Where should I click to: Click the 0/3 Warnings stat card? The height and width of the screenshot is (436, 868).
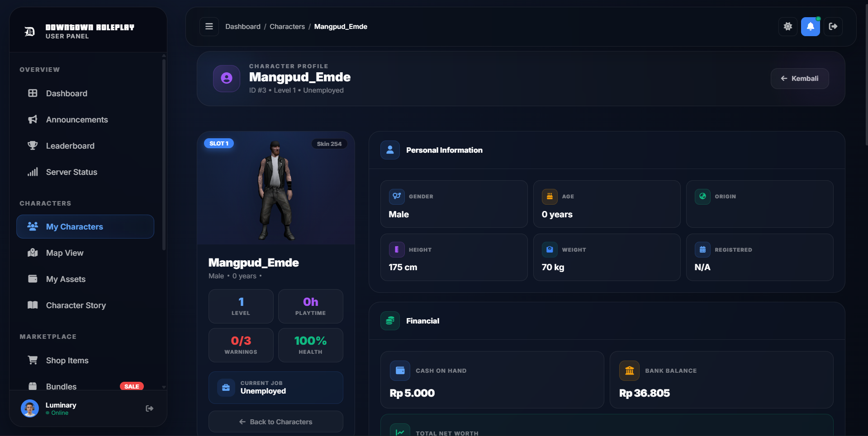point(241,345)
